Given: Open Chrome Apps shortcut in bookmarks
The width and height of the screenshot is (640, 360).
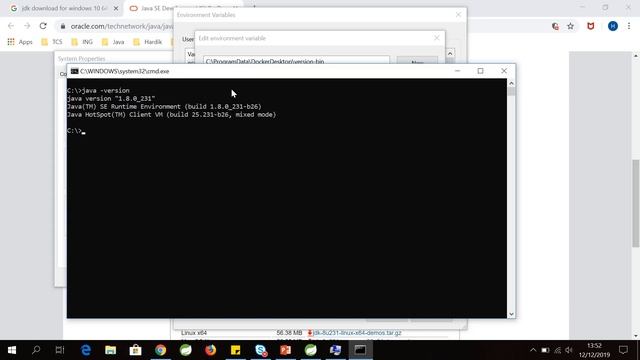Looking at the screenshot, I should point(20,42).
